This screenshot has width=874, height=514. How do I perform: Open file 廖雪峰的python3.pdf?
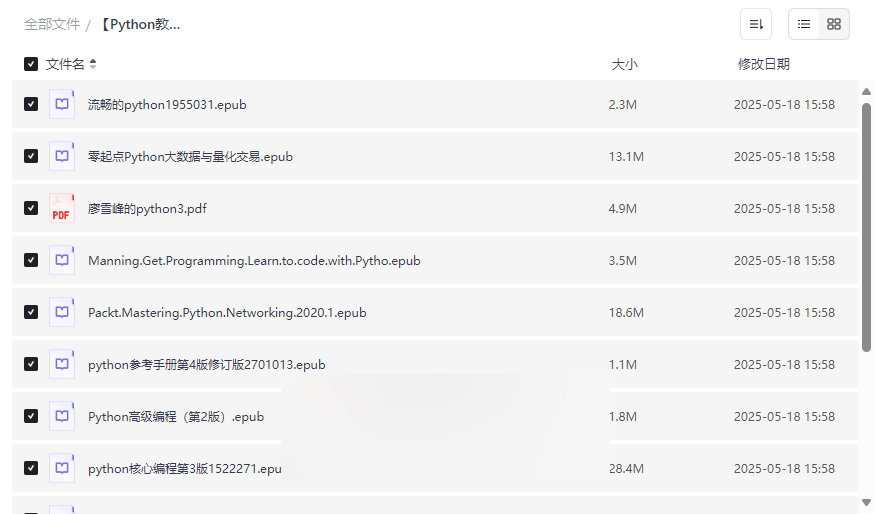[147, 208]
